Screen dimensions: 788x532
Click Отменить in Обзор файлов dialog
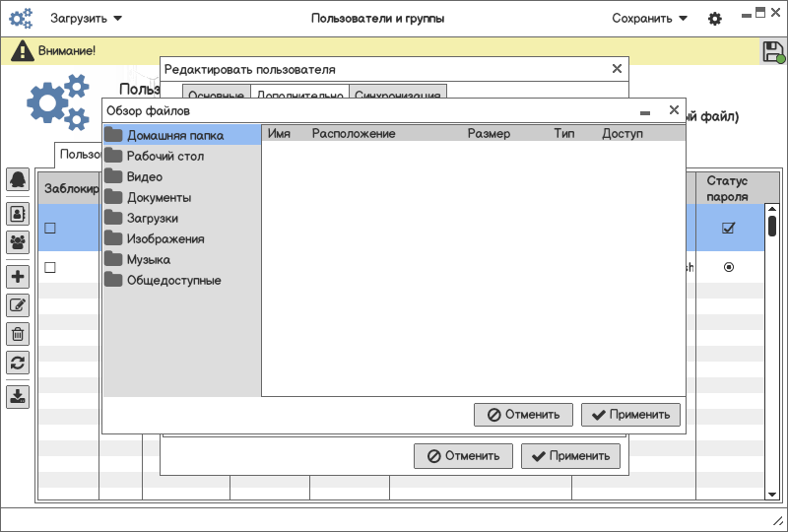523,415
